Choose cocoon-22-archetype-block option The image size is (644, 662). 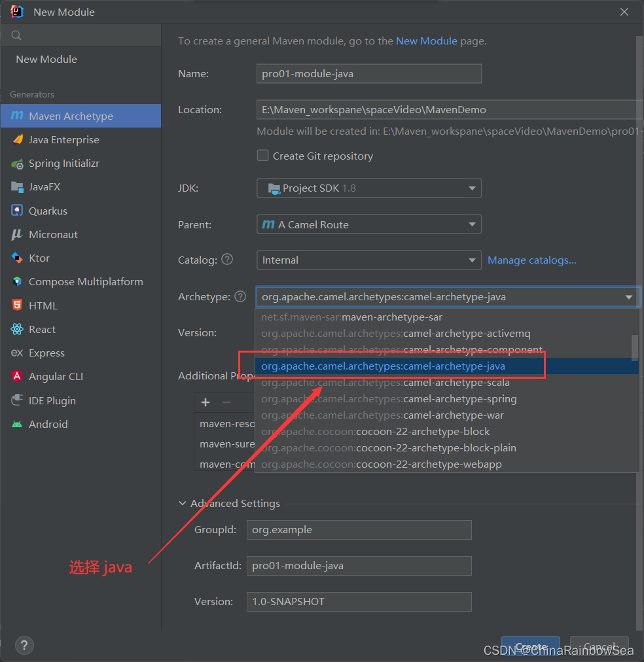point(447,432)
